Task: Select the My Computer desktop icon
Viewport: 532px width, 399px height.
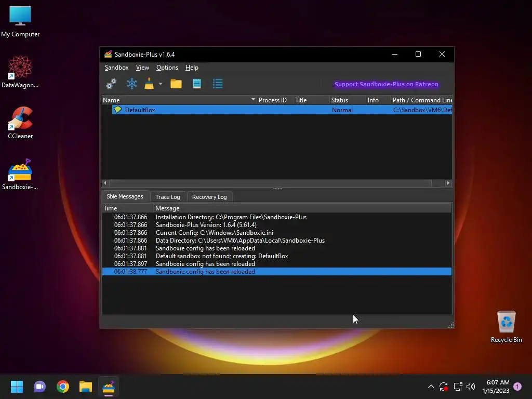Action: point(20,22)
